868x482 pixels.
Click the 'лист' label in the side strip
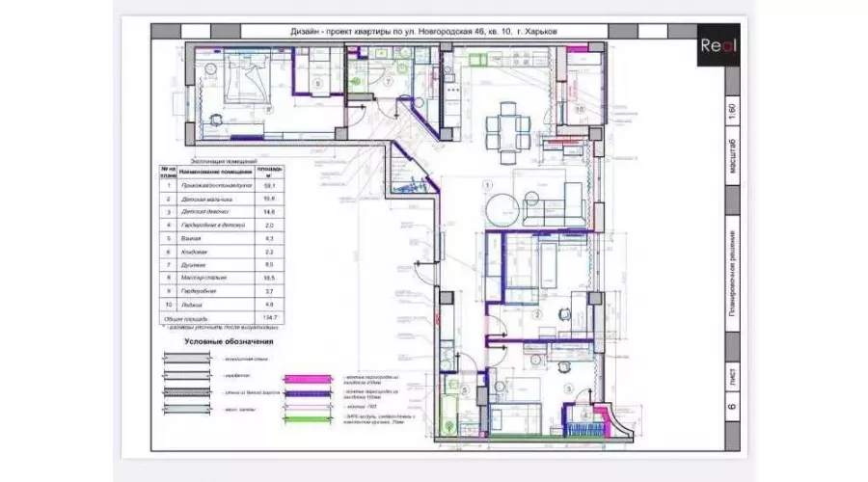pyautogui.click(x=732, y=376)
